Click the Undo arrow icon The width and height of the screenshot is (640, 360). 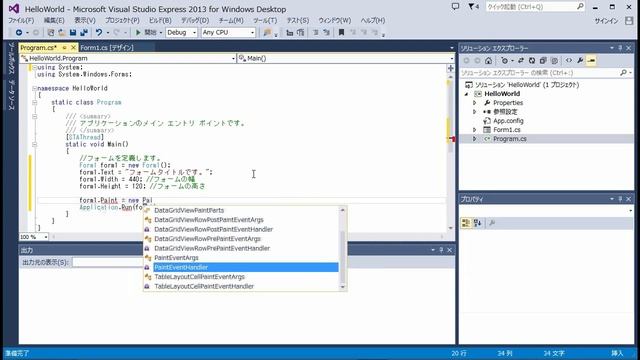[99, 32]
